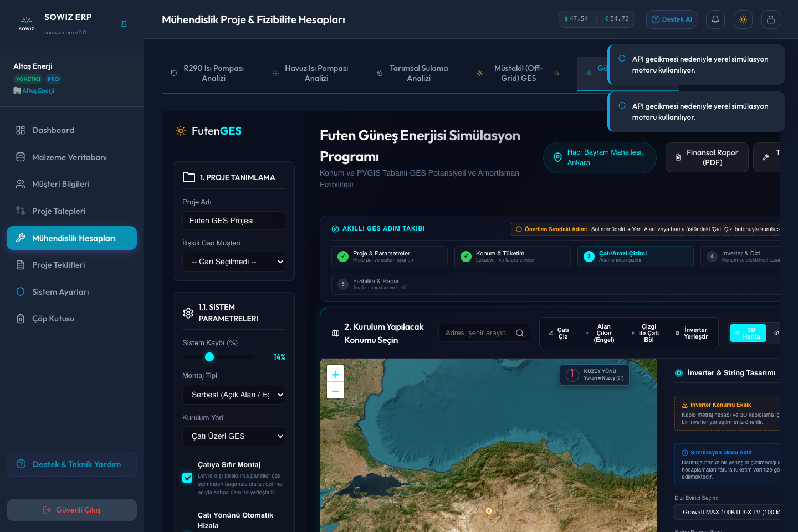Screen dimensions: 798x532
Task: Click the Çatı/Arazi Çizimi step
Action: [x=636, y=257]
